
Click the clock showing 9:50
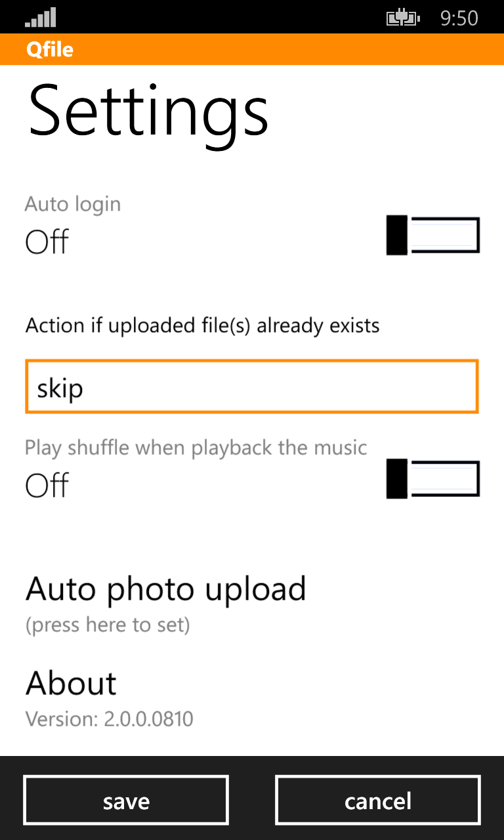coord(460,18)
